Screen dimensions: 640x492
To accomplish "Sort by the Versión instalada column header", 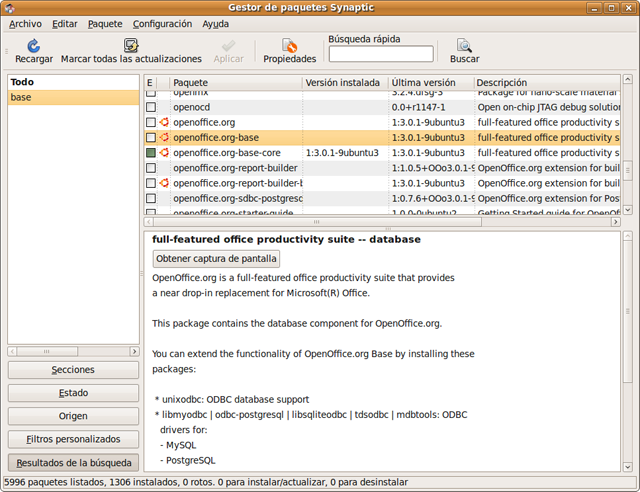I will (343, 83).
